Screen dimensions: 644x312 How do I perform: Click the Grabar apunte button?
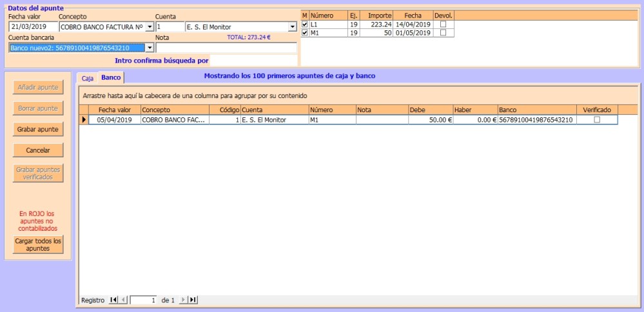coord(39,129)
